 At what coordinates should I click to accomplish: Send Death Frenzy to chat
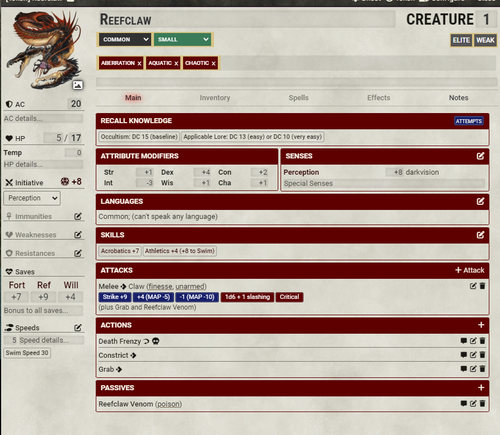pyautogui.click(x=463, y=341)
